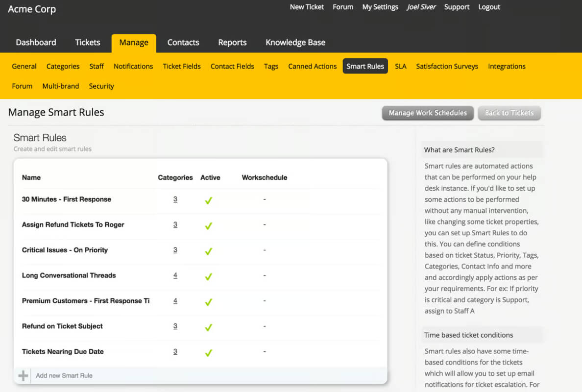Open Multi-brand settings
Viewport: 582px width, 392px height.
[60, 86]
